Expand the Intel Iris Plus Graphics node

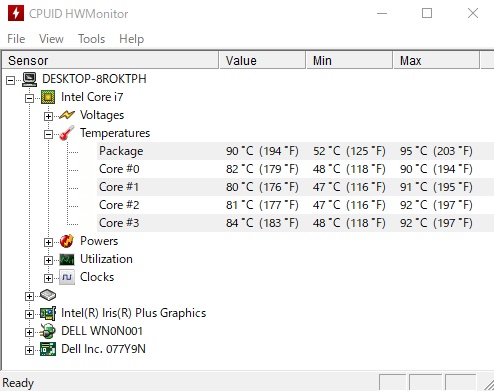[x=30, y=314]
